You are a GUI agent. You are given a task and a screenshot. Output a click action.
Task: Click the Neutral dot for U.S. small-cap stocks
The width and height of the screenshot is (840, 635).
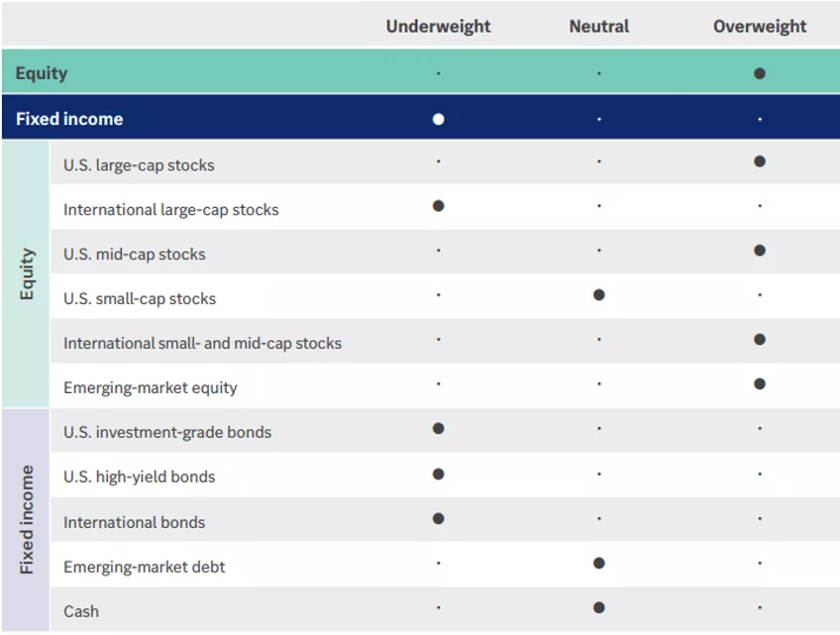(x=598, y=292)
